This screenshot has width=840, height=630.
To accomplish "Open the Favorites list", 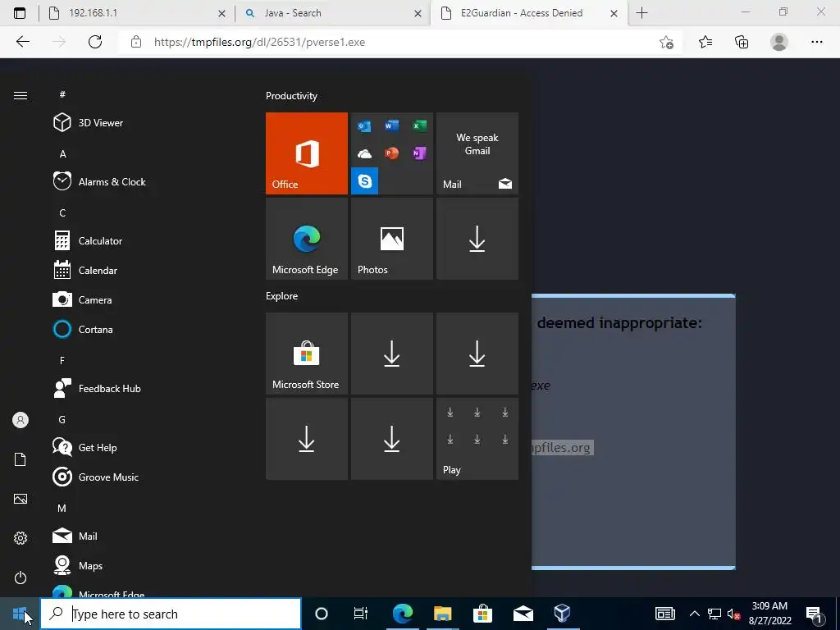I will click(705, 42).
